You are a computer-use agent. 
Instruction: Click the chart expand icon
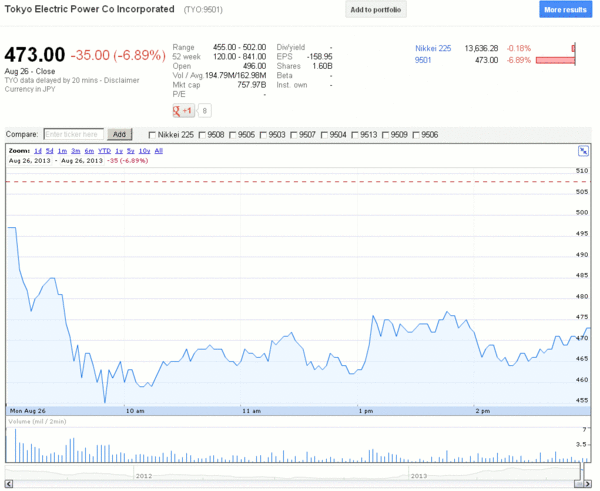point(584,151)
